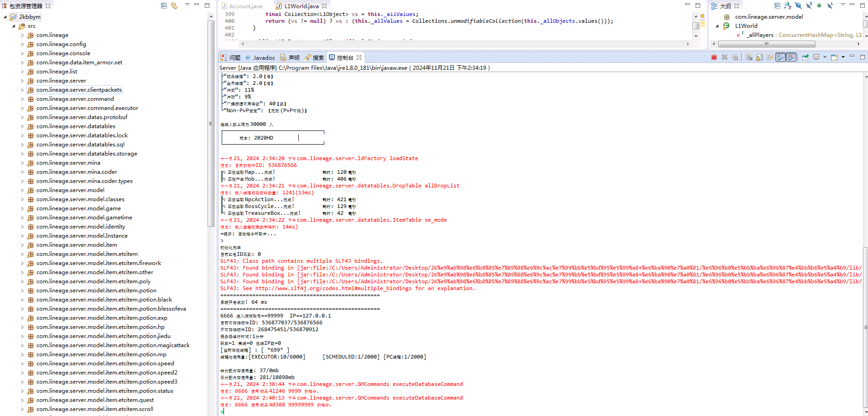The height and width of the screenshot is (416, 868).
Task: Click the 2kbbym project icon
Action: (13, 17)
